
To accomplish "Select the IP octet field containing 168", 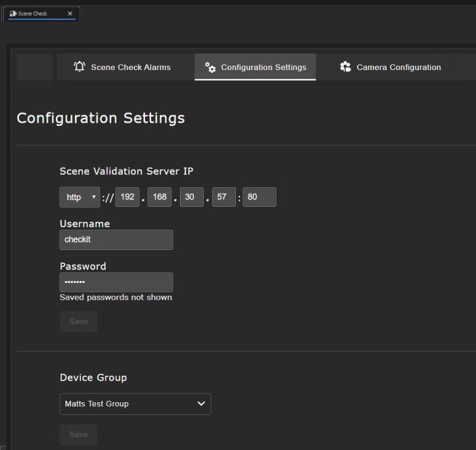I will tap(159, 197).
